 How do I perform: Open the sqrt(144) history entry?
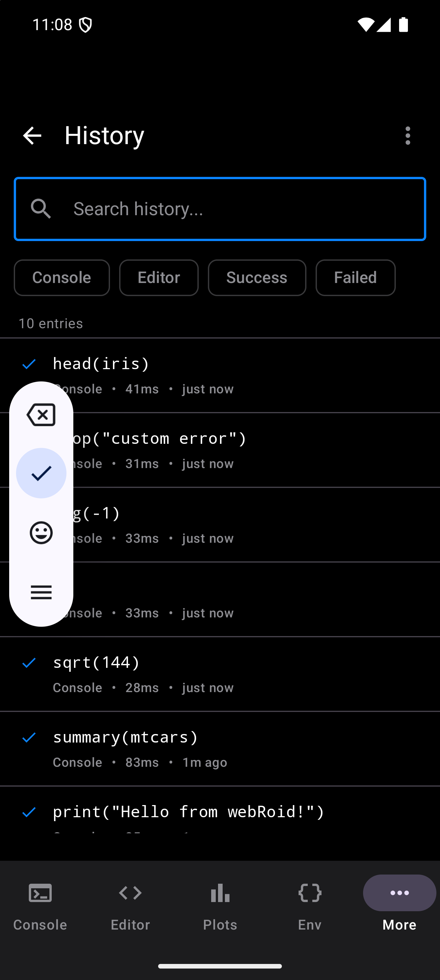tap(228, 673)
